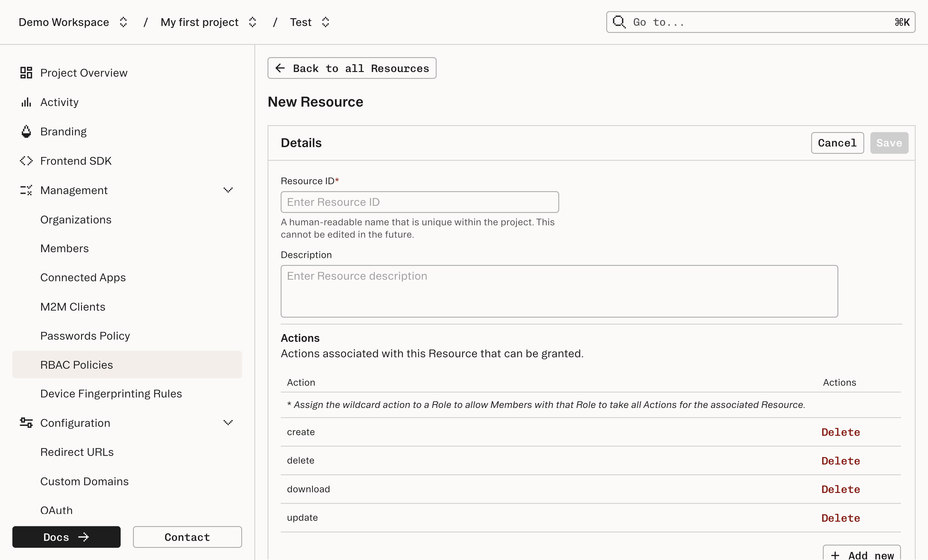
Task: Click the Frontend SDK code icon
Action: click(26, 161)
